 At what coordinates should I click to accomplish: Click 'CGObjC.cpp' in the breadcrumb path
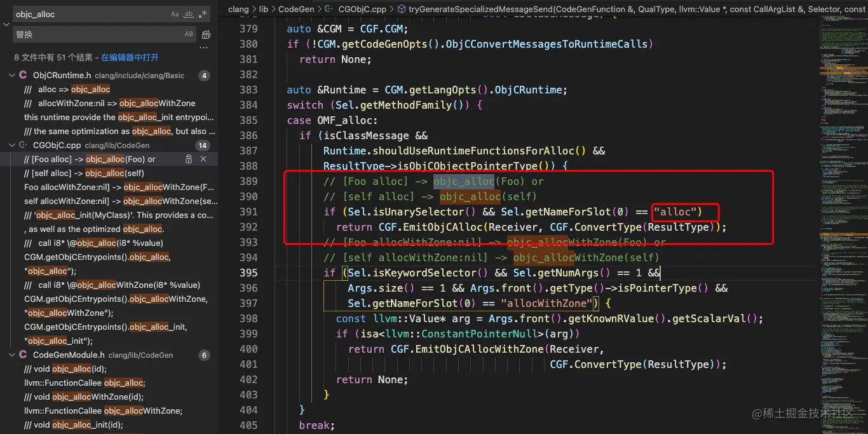362,9
